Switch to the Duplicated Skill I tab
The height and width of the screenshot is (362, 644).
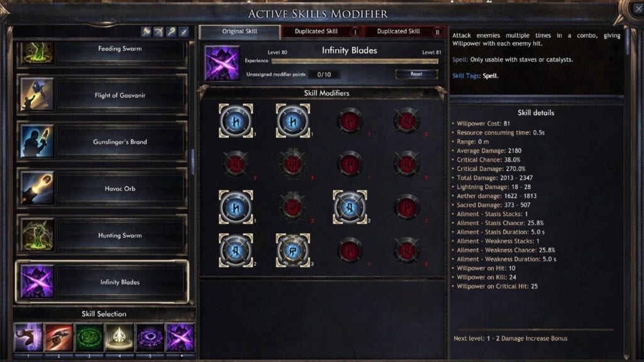tap(323, 31)
